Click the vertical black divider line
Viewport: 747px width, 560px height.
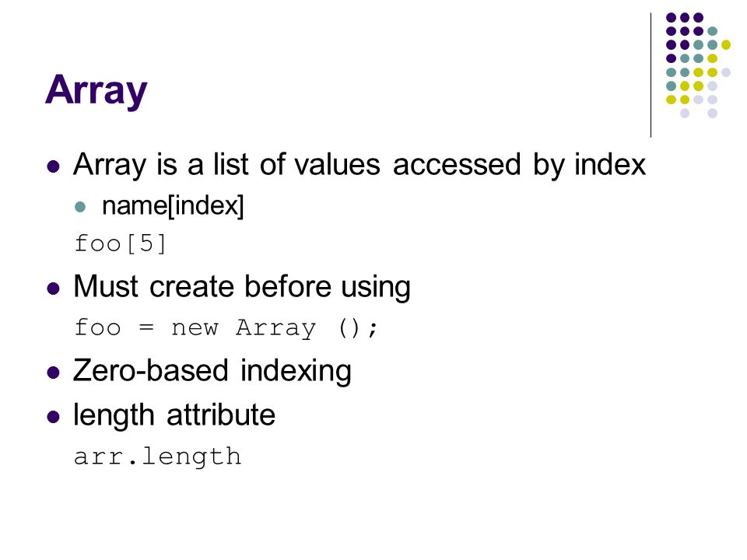651,75
